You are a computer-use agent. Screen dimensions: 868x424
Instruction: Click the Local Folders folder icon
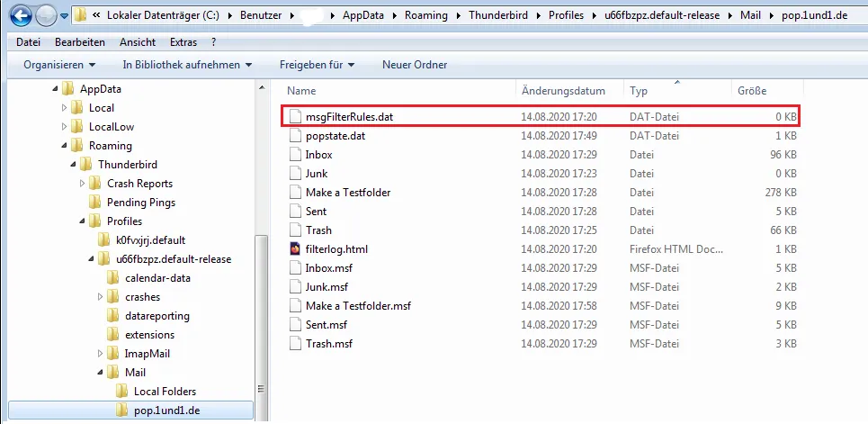[122, 392]
